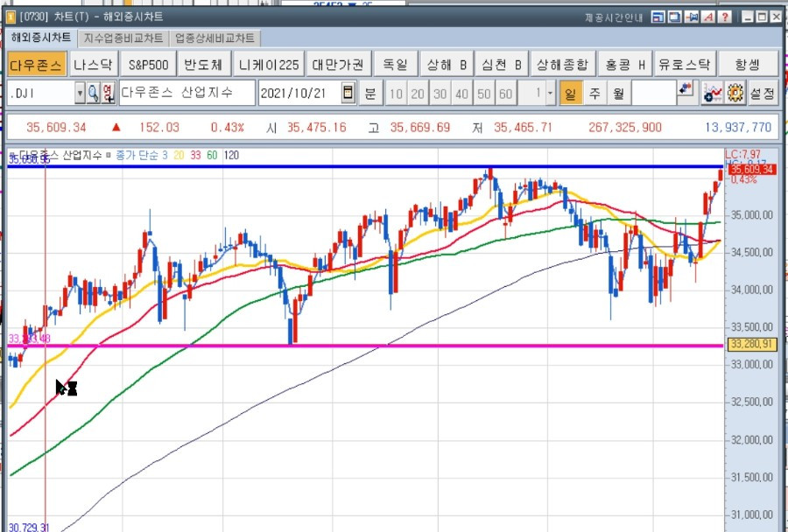Open the chart indicator add icon

pyautogui.click(x=713, y=94)
